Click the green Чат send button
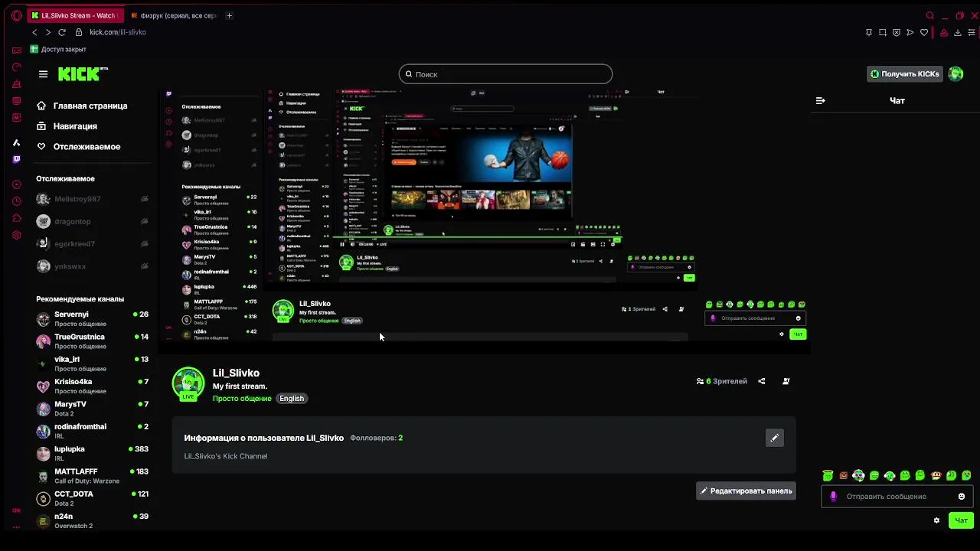 tap(962, 520)
